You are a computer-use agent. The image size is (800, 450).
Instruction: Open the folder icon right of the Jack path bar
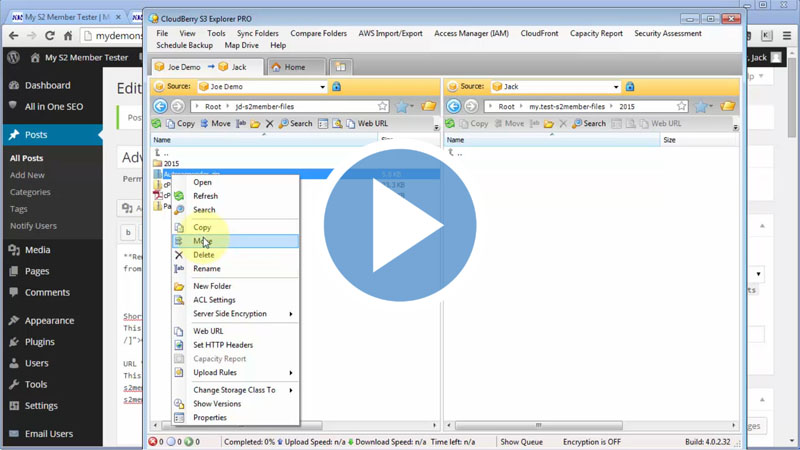[728, 106]
